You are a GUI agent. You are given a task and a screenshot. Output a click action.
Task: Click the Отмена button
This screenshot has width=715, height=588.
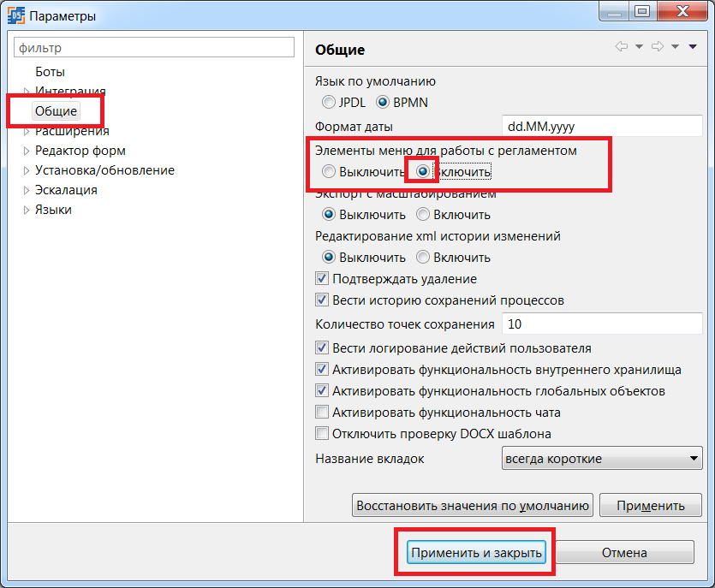[x=624, y=552]
